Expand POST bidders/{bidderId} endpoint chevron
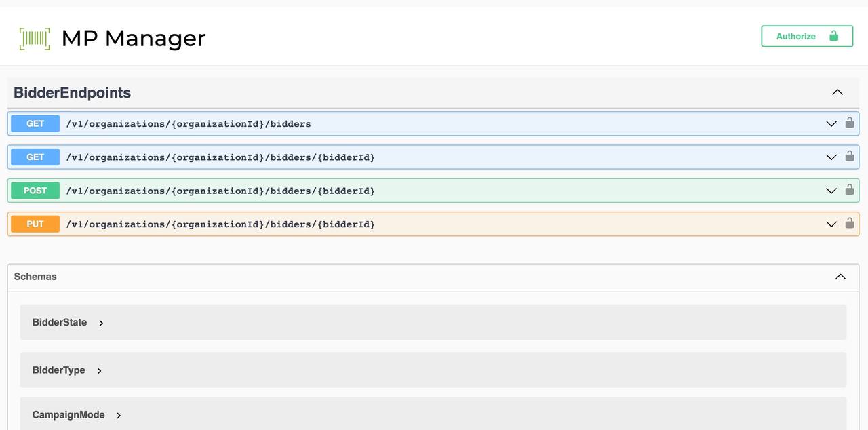The width and height of the screenshot is (868, 430). pyautogui.click(x=831, y=191)
